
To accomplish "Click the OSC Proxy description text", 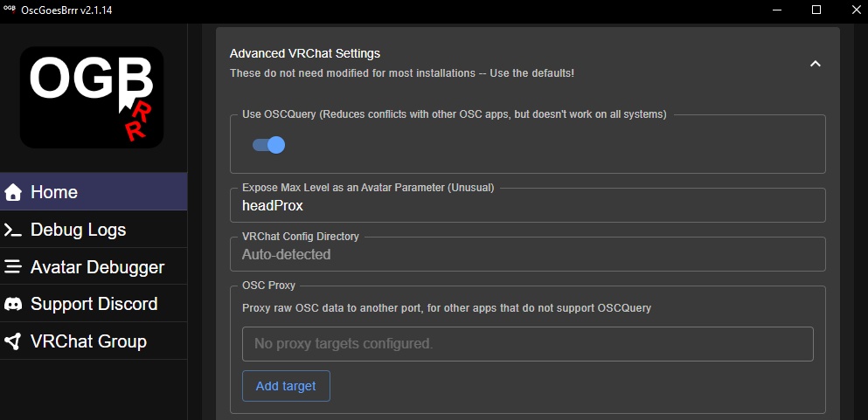I will pos(447,308).
